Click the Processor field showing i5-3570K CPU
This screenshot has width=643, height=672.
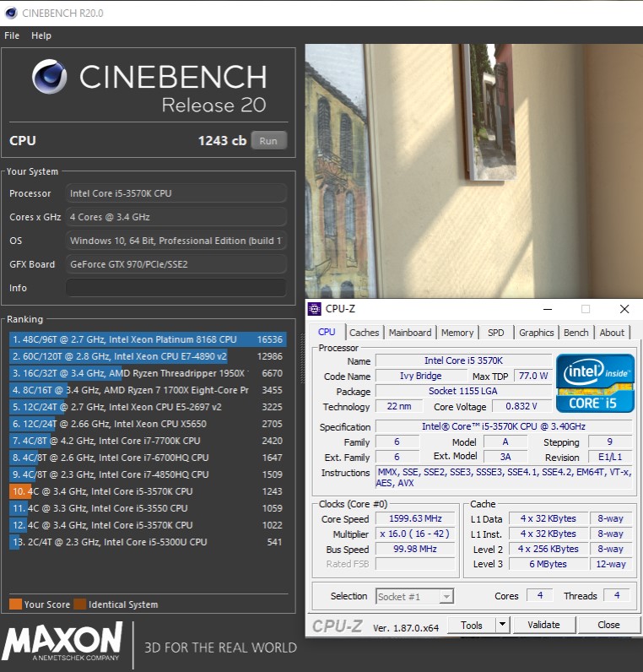tap(176, 193)
